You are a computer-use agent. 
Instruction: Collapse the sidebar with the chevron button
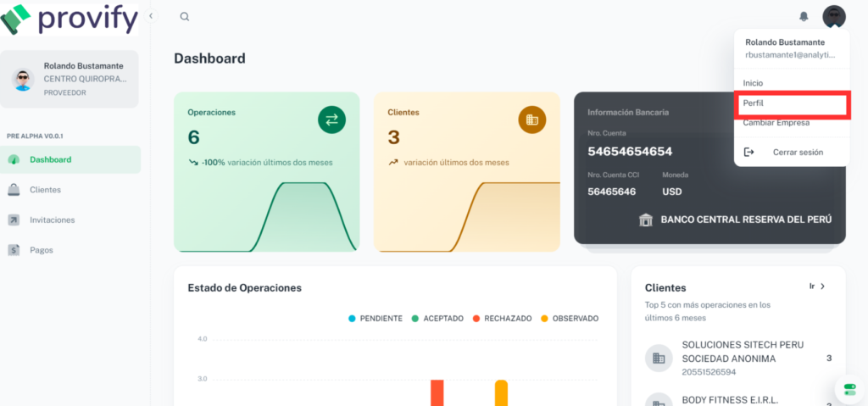point(151,16)
